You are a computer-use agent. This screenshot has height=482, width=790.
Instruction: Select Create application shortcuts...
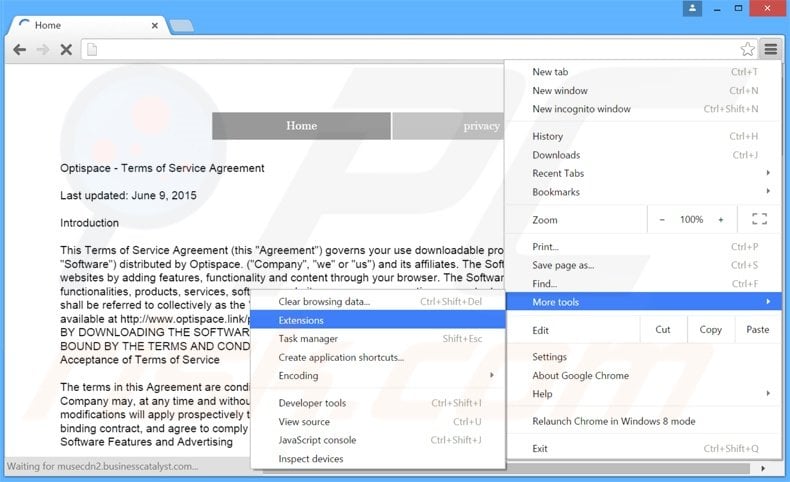click(378, 357)
